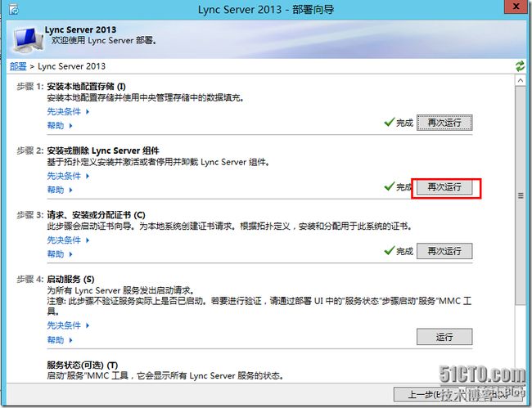Image resolution: width=532 pixels, height=408 pixels.
Task: Expand 帮助 under step 3 certificates
Action: click(x=60, y=254)
